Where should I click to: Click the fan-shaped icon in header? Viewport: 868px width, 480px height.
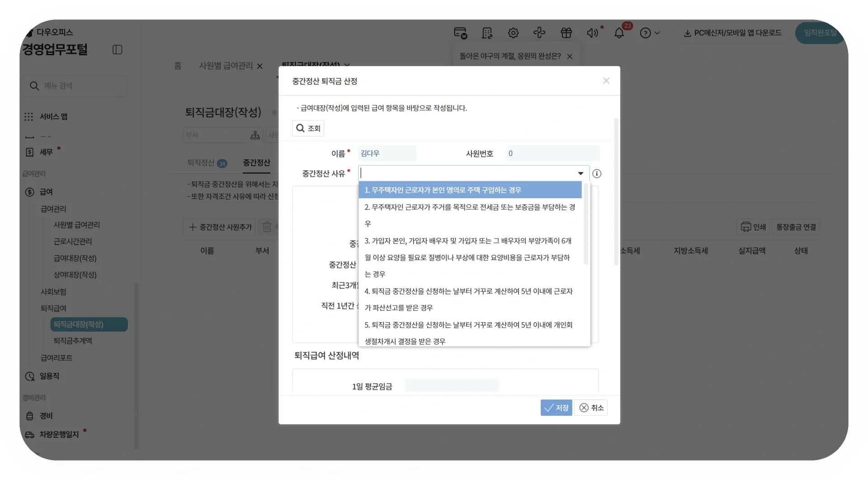coord(539,33)
